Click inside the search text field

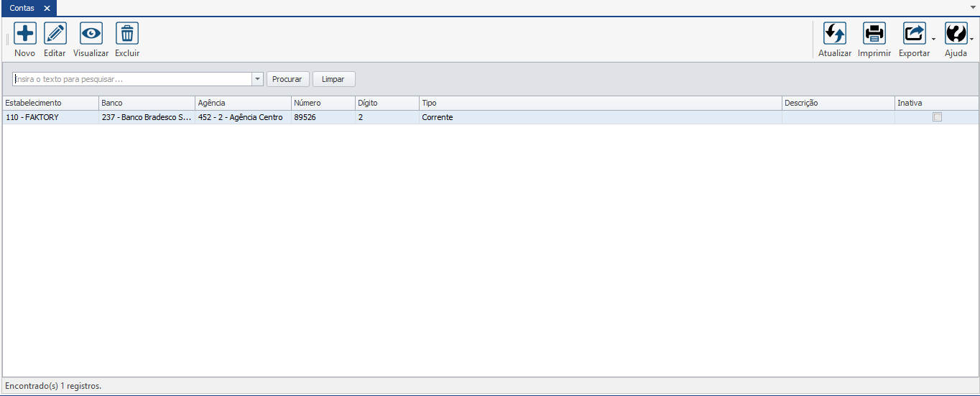[133, 79]
